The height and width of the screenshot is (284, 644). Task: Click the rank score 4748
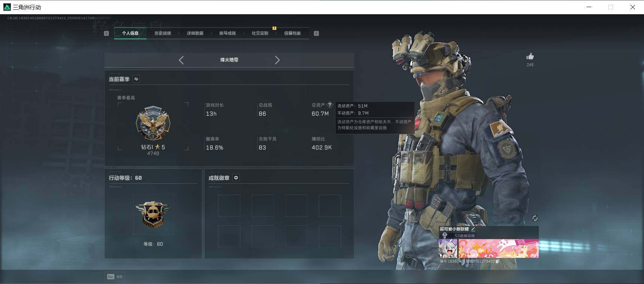[x=153, y=153]
